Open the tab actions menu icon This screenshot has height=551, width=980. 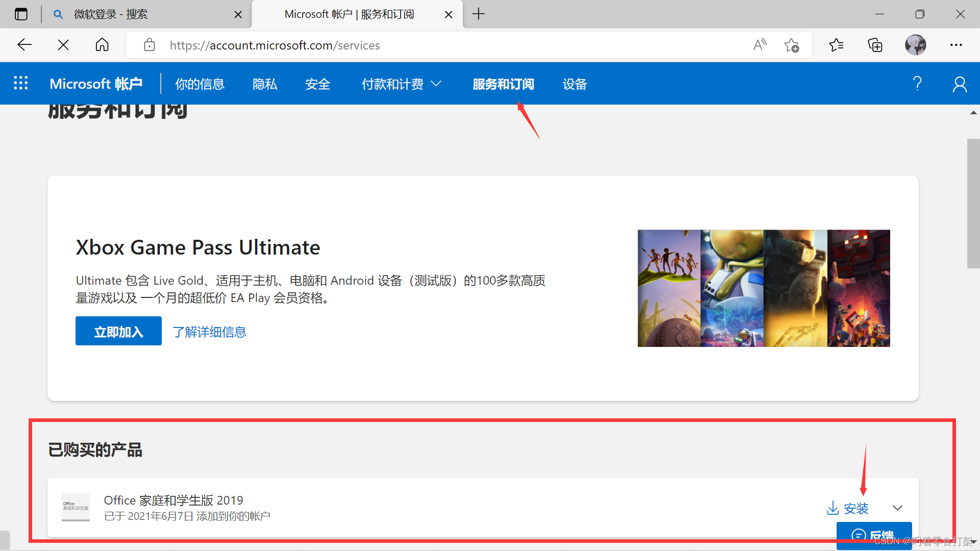pyautogui.click(x=21, y=14)
